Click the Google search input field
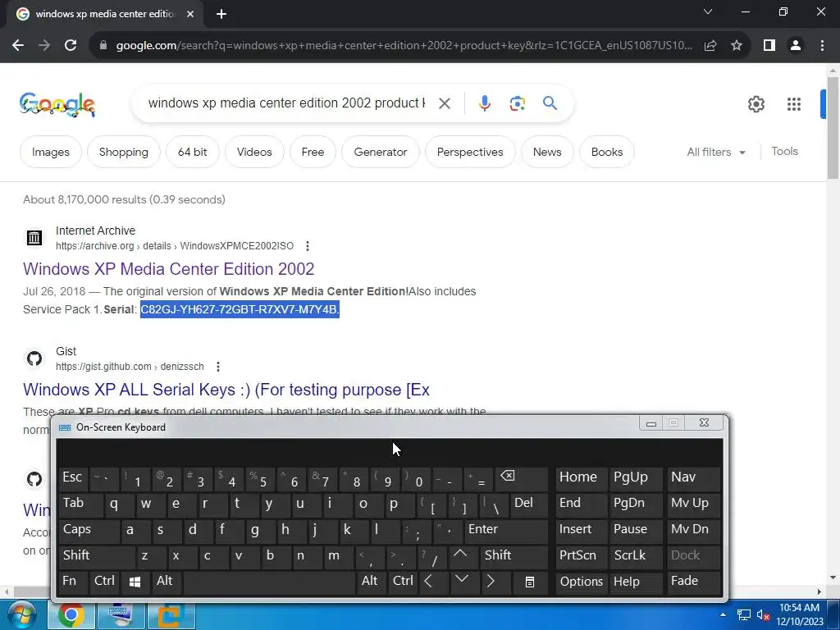 click(286, 103)
